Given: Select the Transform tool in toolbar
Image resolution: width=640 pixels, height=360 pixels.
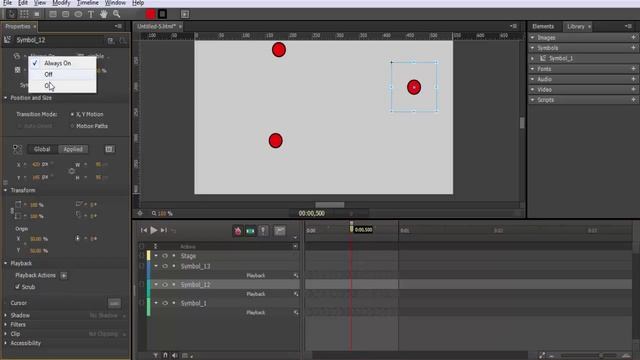Looking at the screenshot, I should [x=24, y=14].
